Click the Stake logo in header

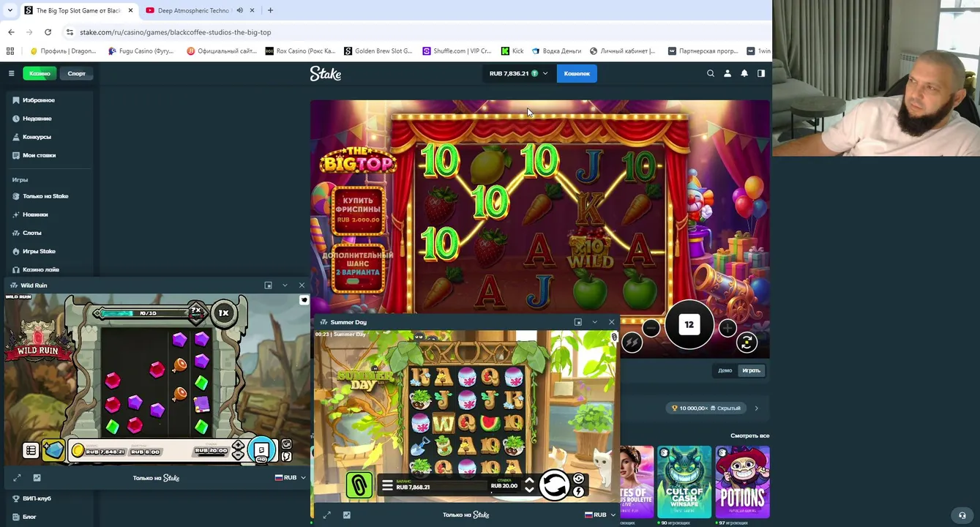click(326, 73)
